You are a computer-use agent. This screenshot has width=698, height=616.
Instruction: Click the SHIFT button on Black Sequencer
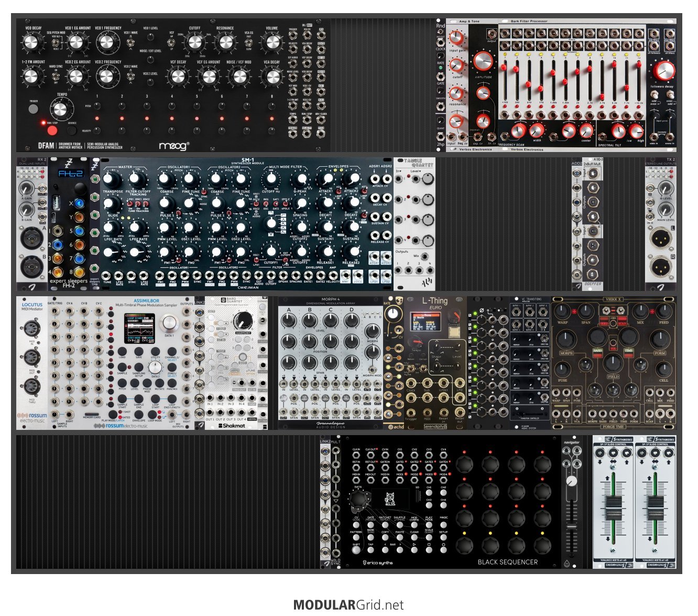pyautogui.click(x=356, y=551)
